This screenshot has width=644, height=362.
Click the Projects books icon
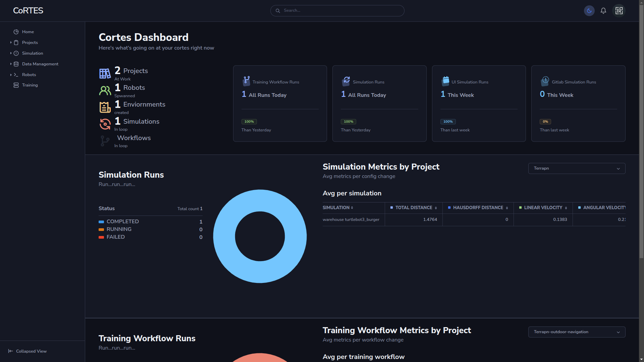point(105,73)
